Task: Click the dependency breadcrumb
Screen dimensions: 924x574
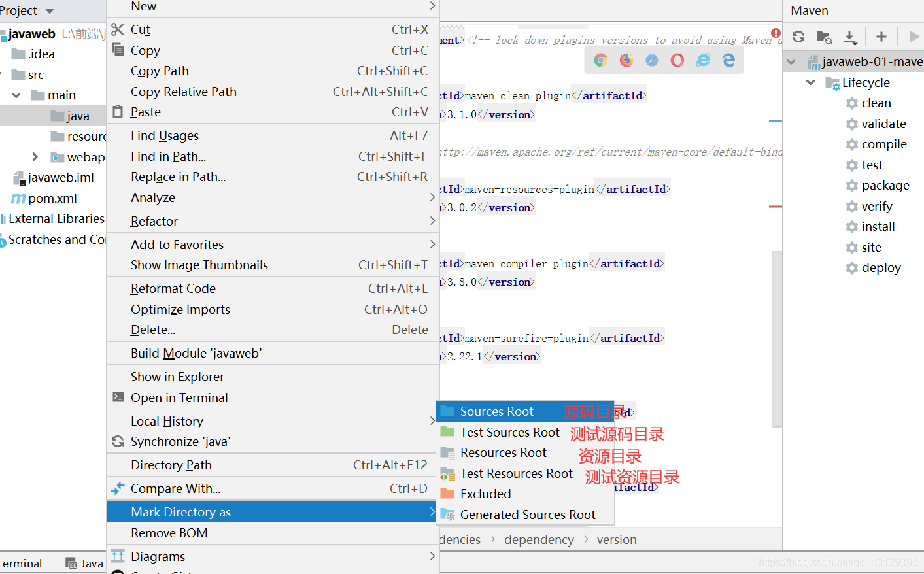Action: pos(539,540)
